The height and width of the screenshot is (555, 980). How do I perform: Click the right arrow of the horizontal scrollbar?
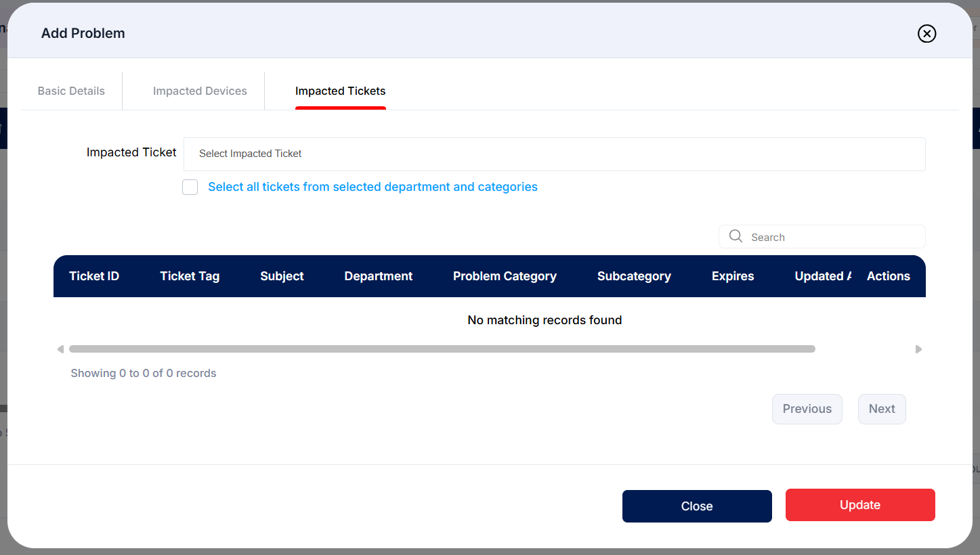(918, 349)
